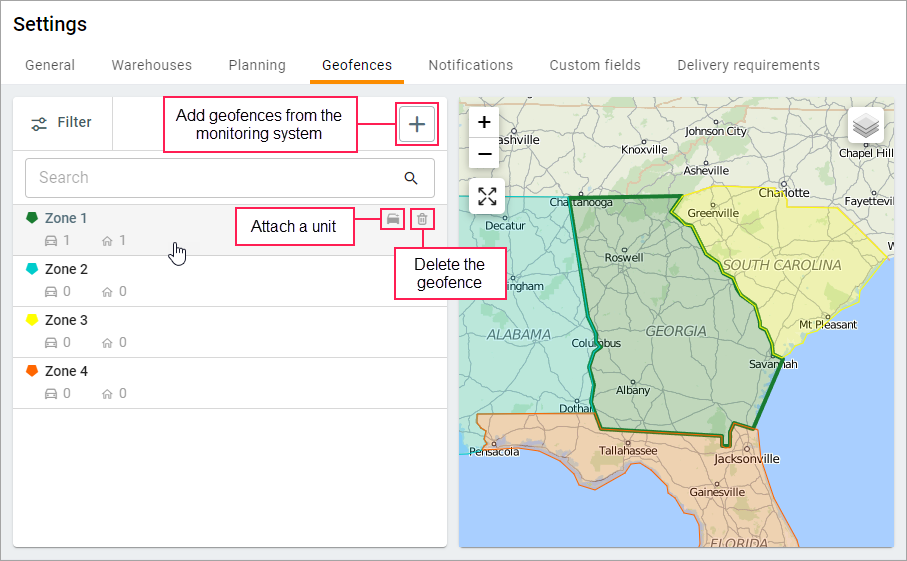
Task: Click the attach unit icon for Zone 1
Action: (393, 218)
